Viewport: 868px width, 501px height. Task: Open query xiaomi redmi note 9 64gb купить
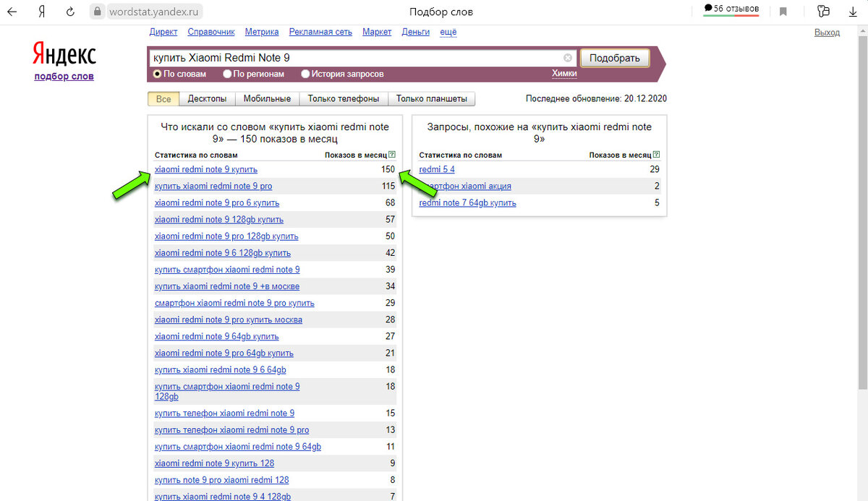pos(217,336)
